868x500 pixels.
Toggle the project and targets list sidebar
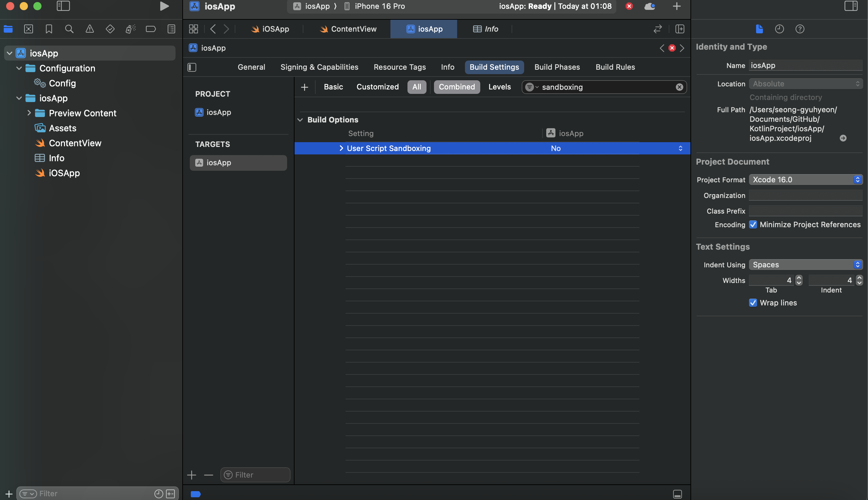(x=192, y=67)
